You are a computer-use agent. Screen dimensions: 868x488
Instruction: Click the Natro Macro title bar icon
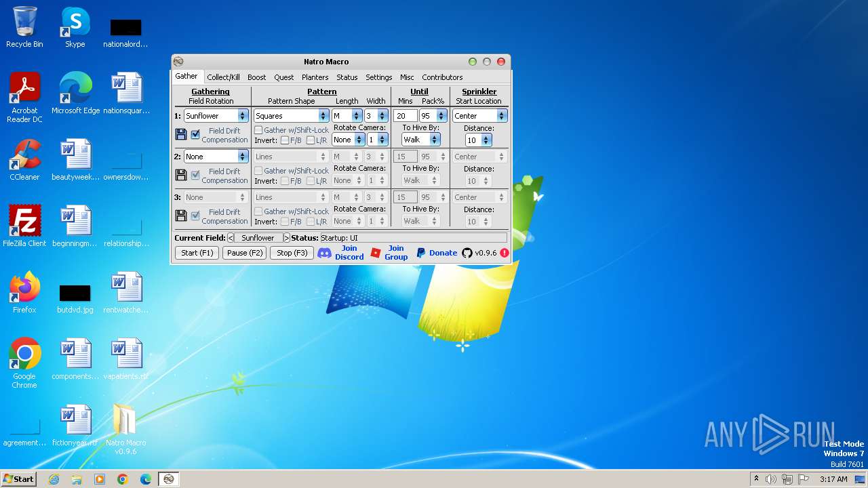pos(178,62)
